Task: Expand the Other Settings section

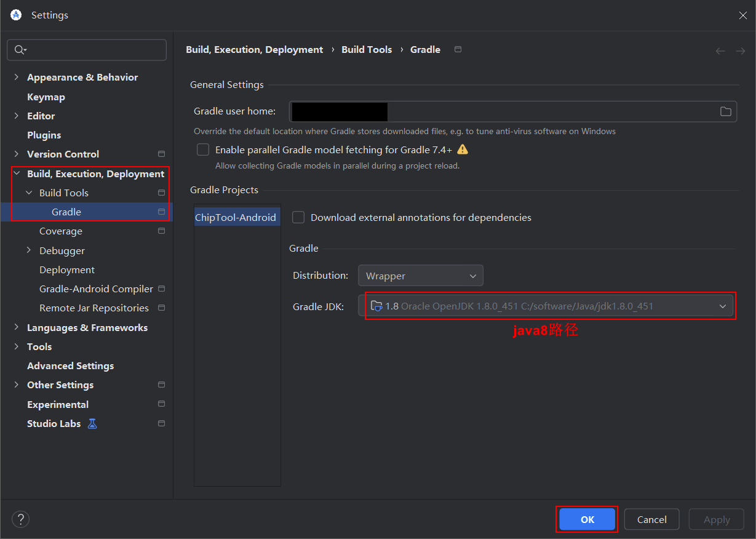Action: click(17, 385)
